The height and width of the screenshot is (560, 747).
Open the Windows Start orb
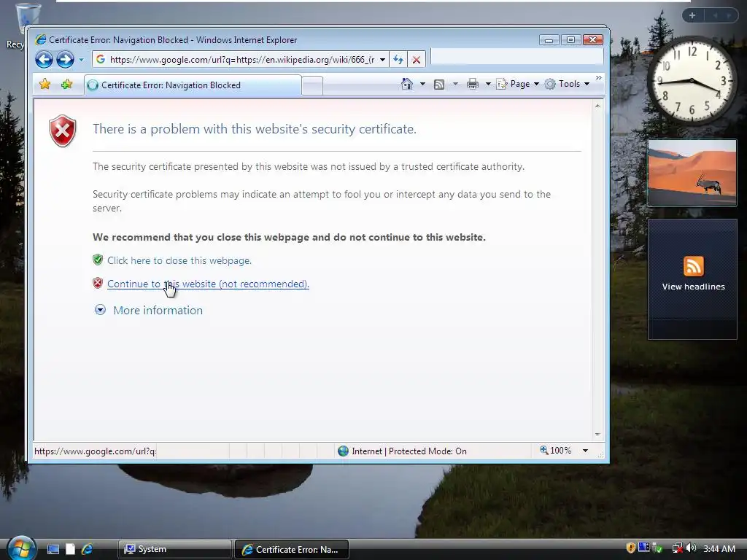(21, 548)
